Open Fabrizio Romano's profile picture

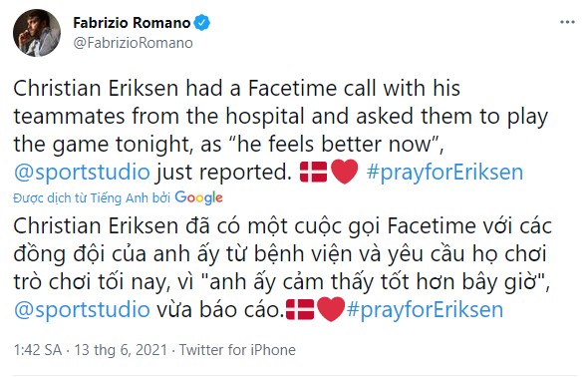[x=37, y=33]
